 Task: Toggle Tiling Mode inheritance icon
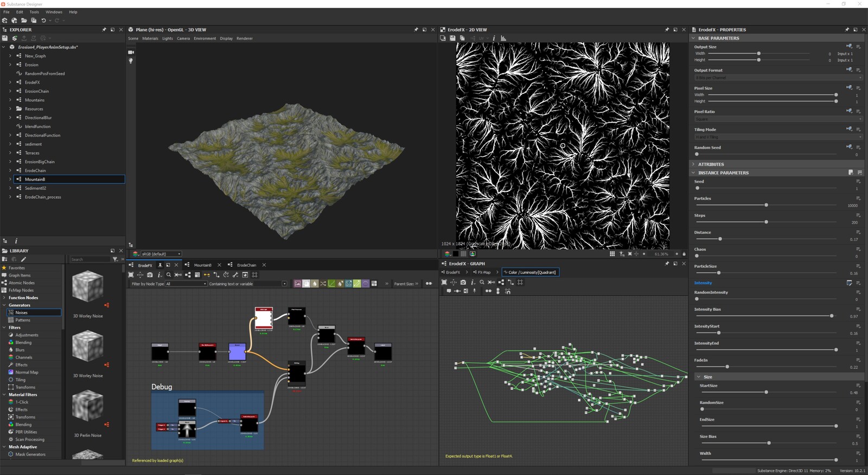coord(849,129)
